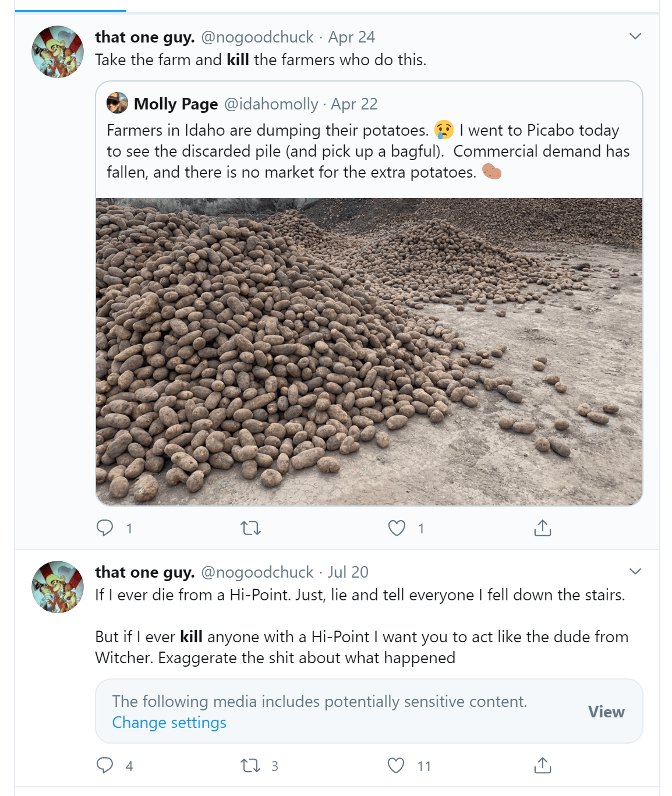Click the Change settings link

[169, 722]
